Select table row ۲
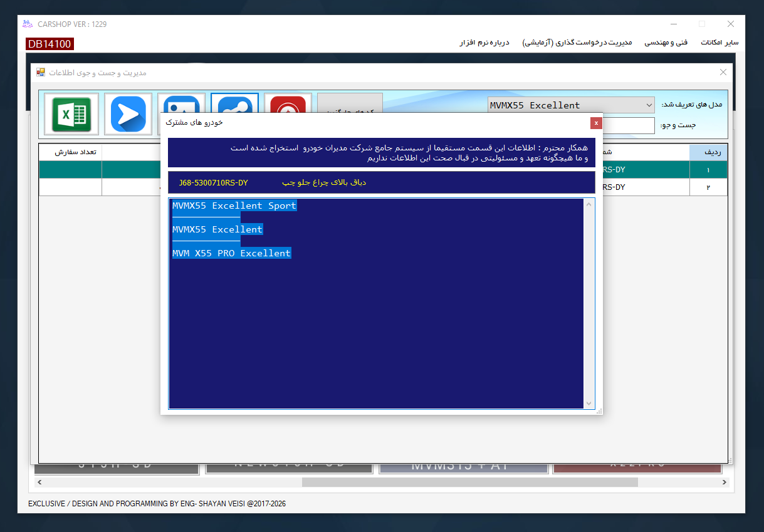 coord(708,187)
